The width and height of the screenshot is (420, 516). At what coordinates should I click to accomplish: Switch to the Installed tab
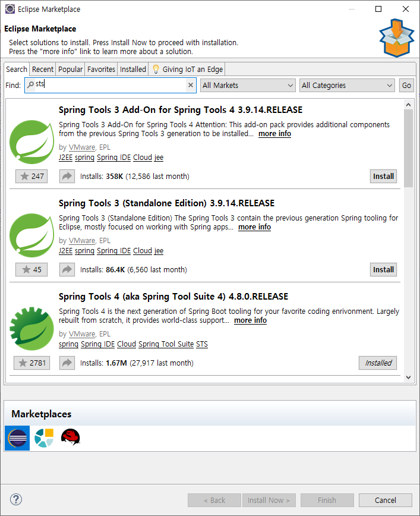click(133, 69)
